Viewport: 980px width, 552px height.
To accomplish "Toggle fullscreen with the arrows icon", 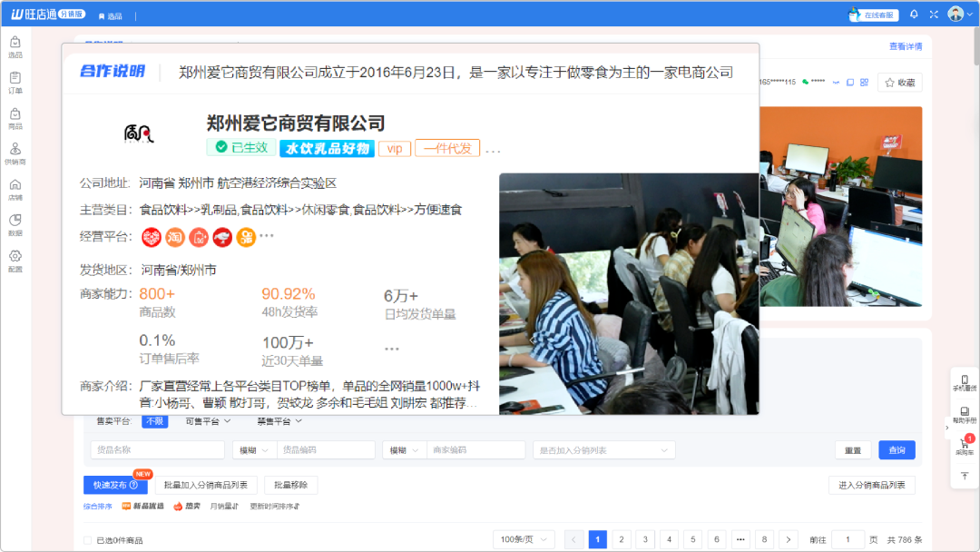I will (x=934, y=14).
